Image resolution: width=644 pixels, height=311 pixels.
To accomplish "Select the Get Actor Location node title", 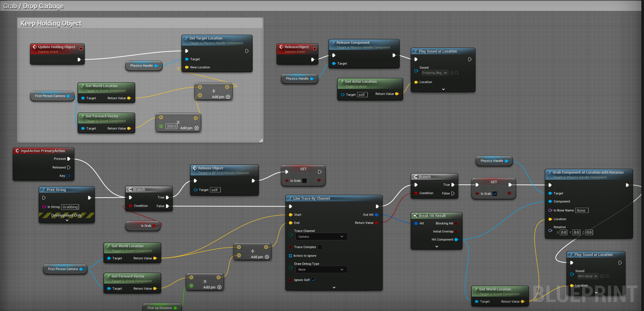I will tap(361, 81).
